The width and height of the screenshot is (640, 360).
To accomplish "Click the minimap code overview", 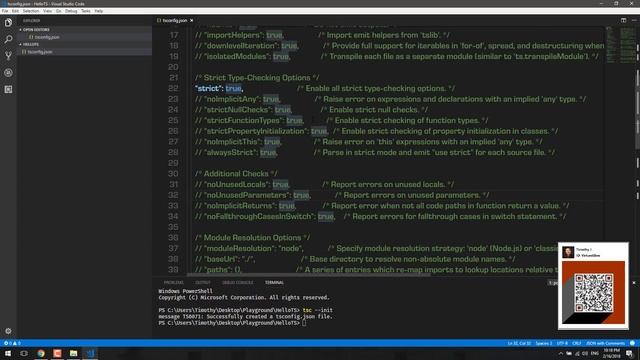I will (620, 45).
